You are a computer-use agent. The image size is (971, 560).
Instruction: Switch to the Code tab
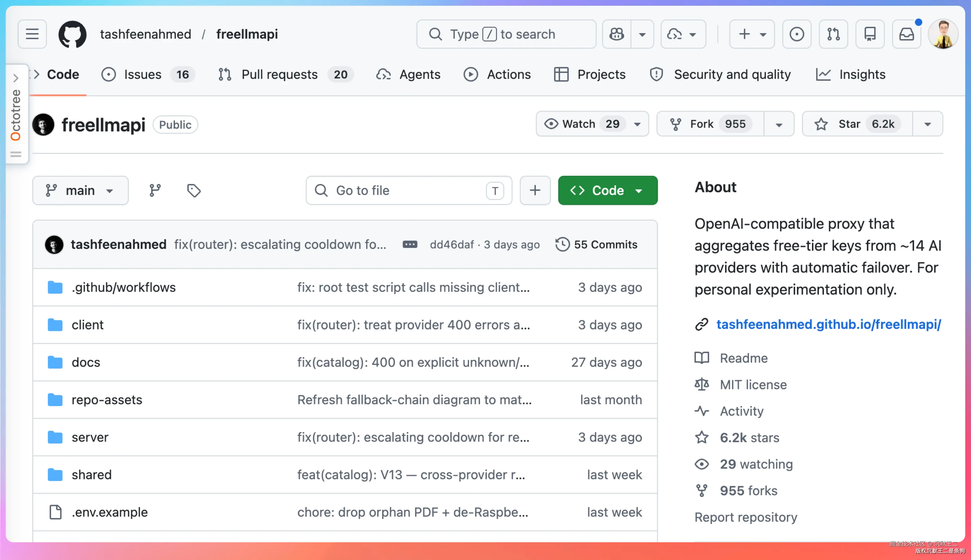[58, 74]
